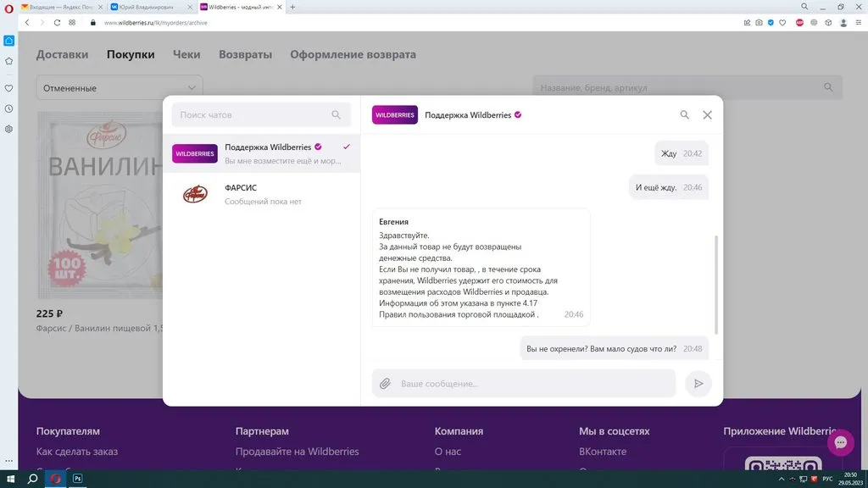This screenshot has width=868, height=488.
Task: Switch to the Чеки tab
Action: point(186,54)
